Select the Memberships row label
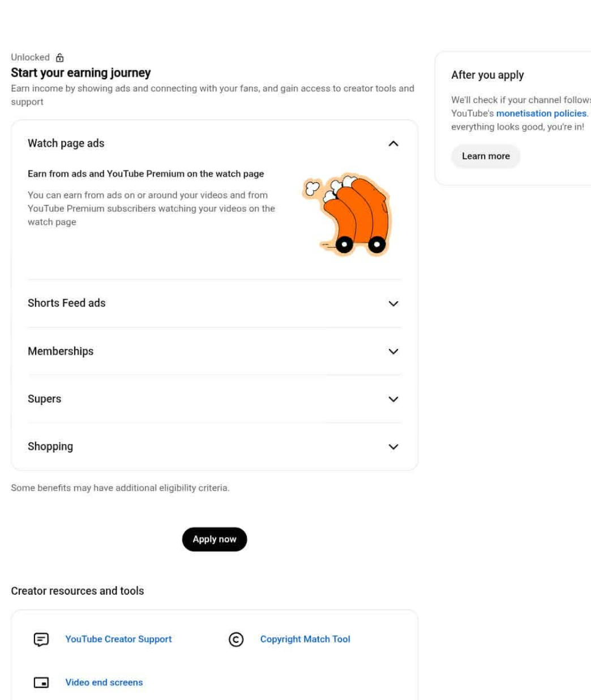The height and width of the screenshot is (700, 591). pyautogui.click(x=61, y=351)
